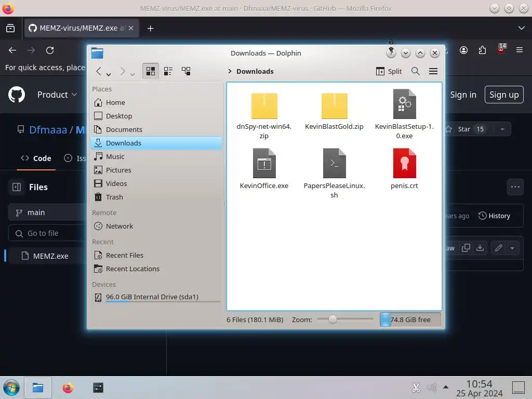Screen dimensions: 532x399
Task: Select the KevinBlastGold.zip archive icon
Action: 334,106
